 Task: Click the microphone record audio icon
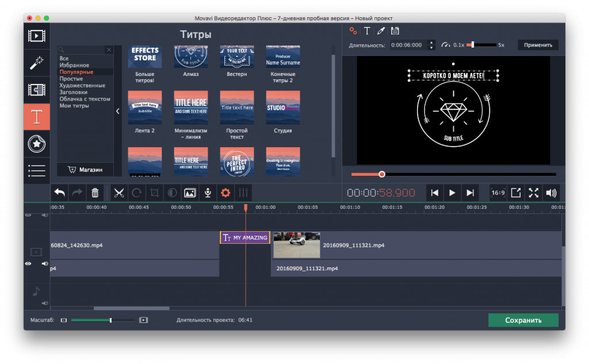[208, 193]
